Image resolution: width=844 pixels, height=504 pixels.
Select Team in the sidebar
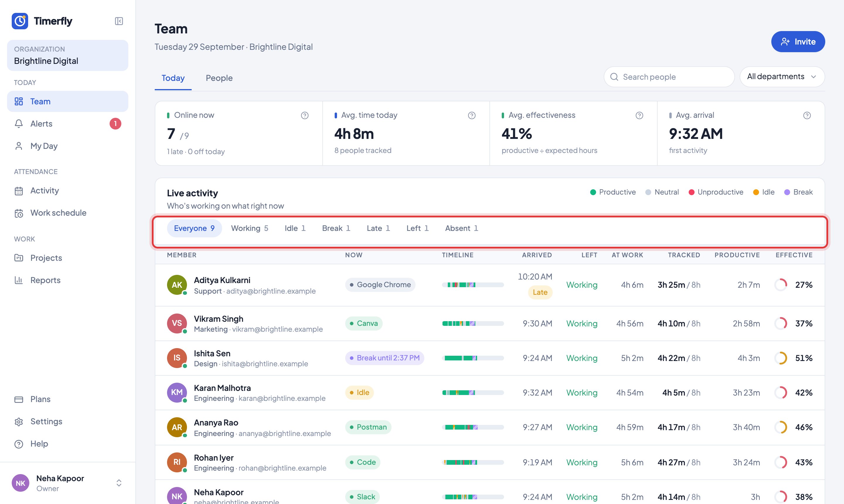click(x=68, y=101)
